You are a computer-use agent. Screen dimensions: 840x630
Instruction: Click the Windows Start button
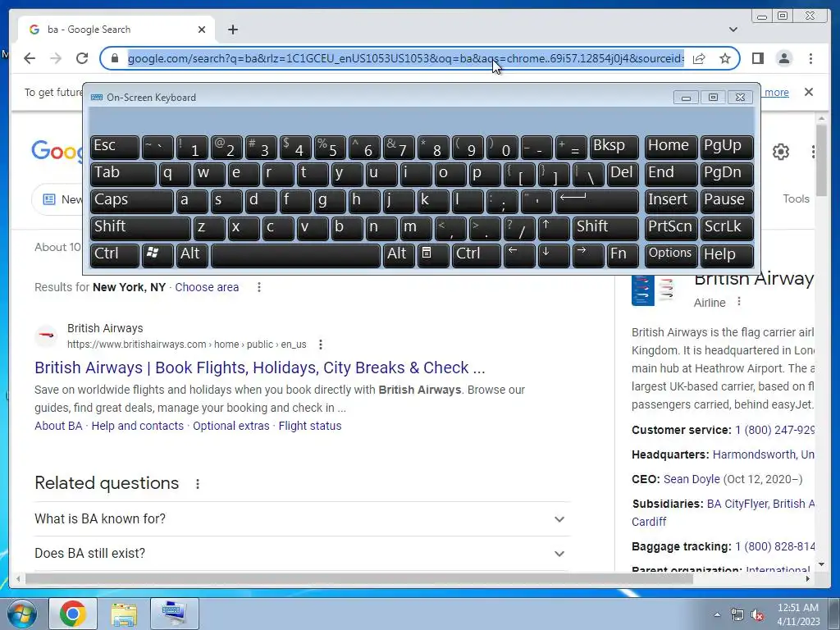click(21, 614)
